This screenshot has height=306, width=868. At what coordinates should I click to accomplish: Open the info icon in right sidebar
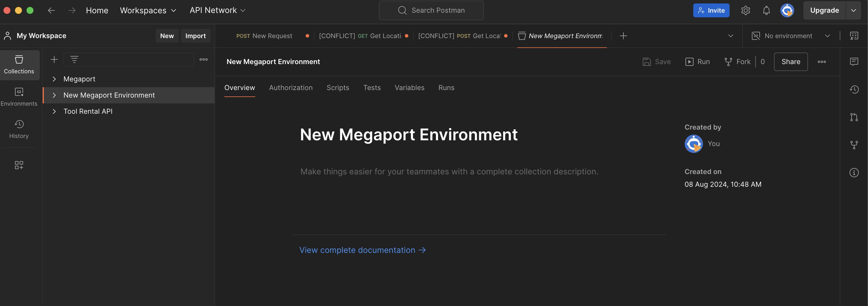click(854, 173)
